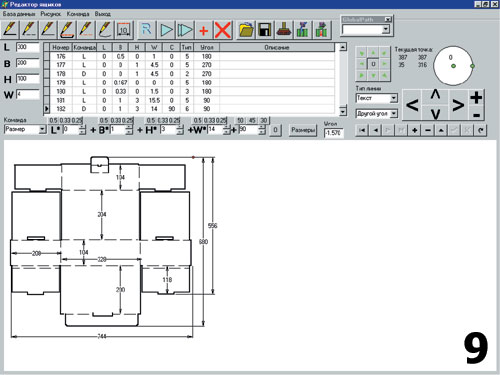
Task: Click the first pencil line tool icon
Action: [x=10, y=30]
